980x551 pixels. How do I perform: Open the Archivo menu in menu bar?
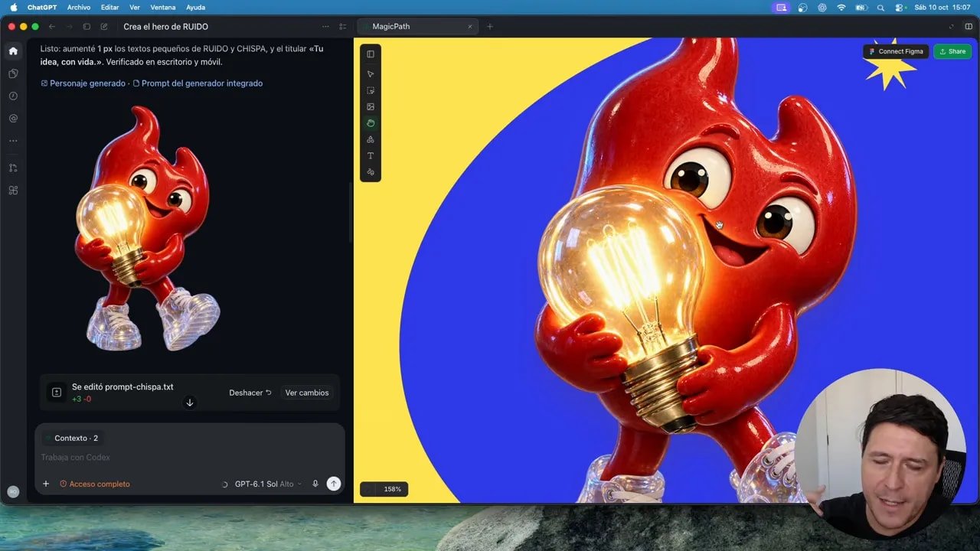point(79,7)
